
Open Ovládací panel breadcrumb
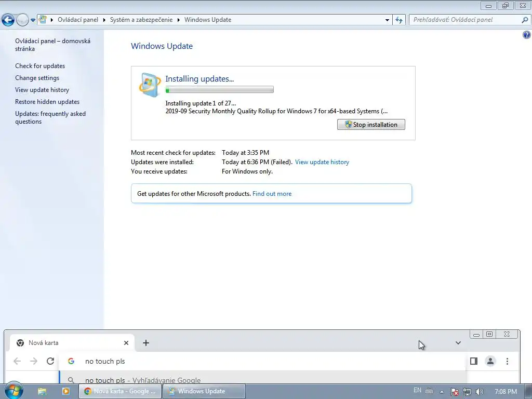78,20
